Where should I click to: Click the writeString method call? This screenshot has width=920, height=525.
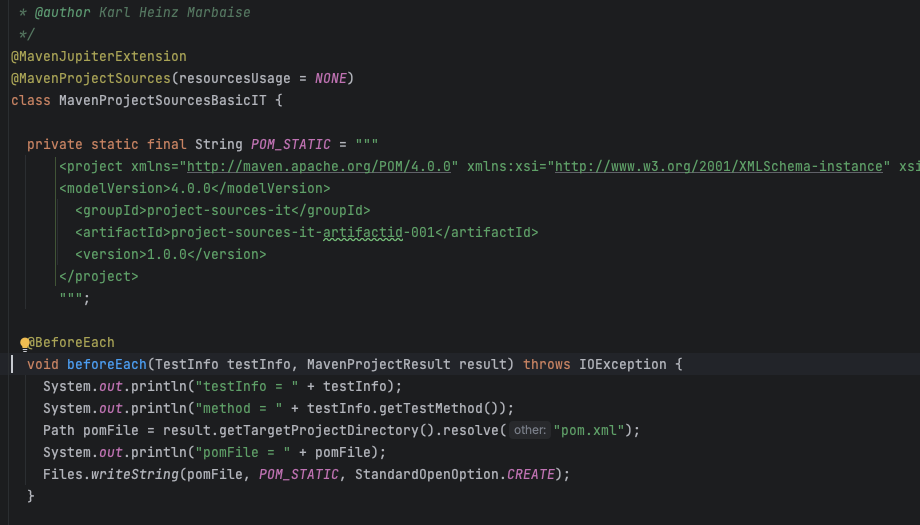pyautogui.click(x=134, y=475)
